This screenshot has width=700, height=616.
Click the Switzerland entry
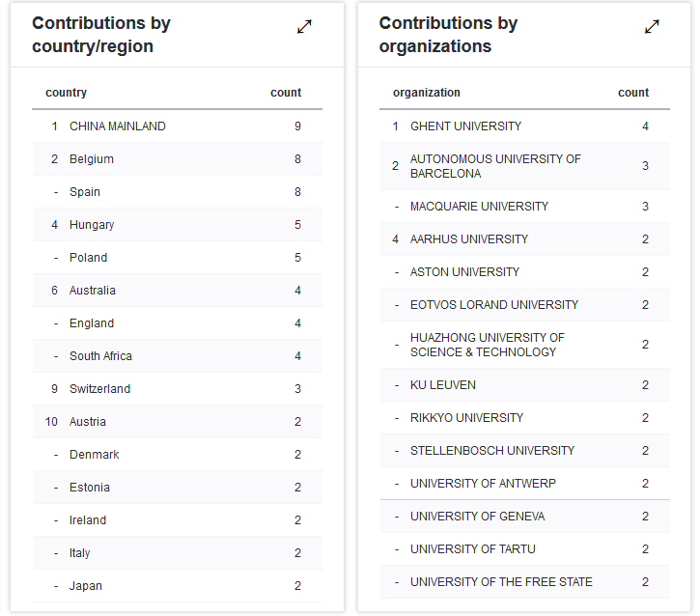pyautogui.click(x=99, y=389)
